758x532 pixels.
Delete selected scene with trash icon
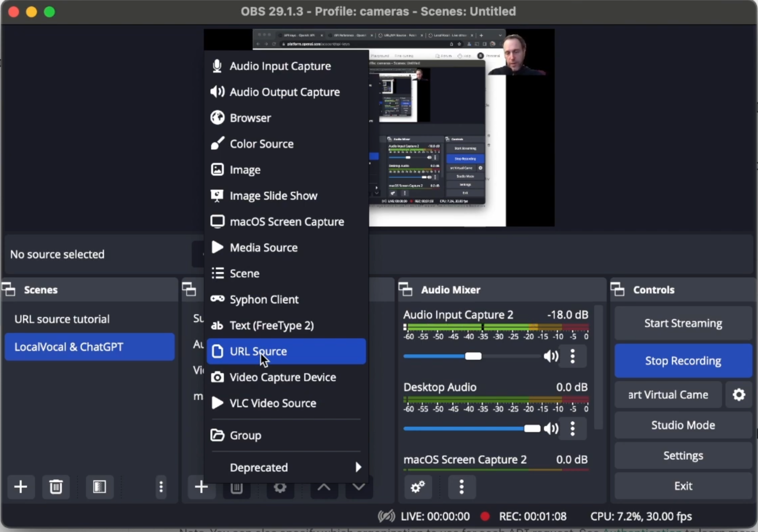click(x=56, y=486)
